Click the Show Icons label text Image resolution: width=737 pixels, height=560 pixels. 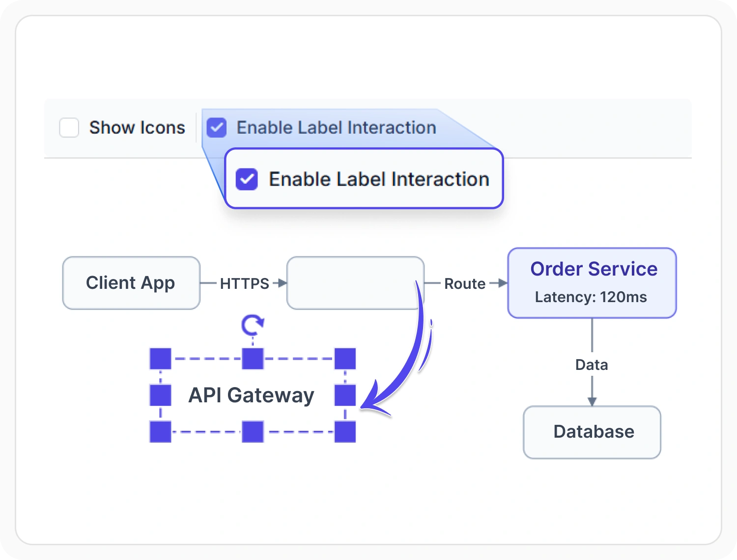click(x=137, y=128)
